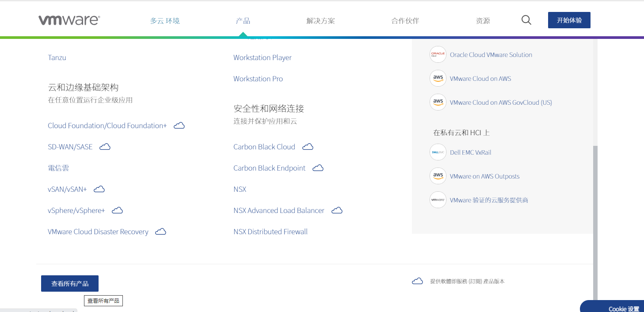Viewport: 644px width, 312px height.
Task: Click the 开始体验 button
Action: 569,20
